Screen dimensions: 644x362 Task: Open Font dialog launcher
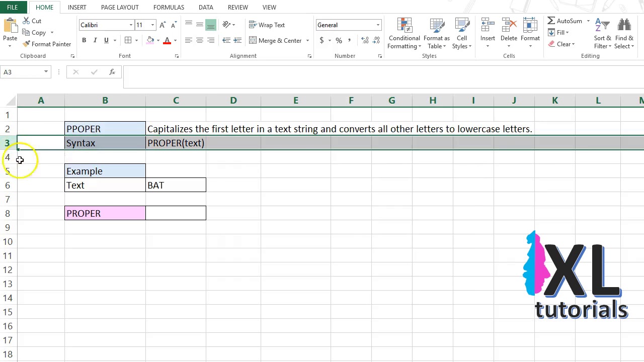(177, 56)
